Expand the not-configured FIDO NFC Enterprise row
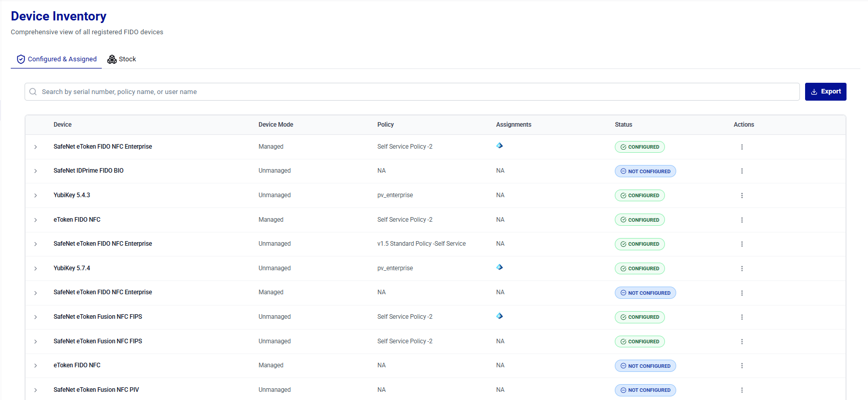 [x=35, y=293]
